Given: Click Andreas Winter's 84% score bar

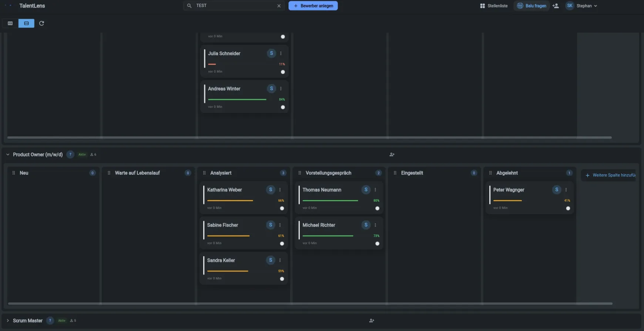Looking at the screenshot, I should point(237,99).
